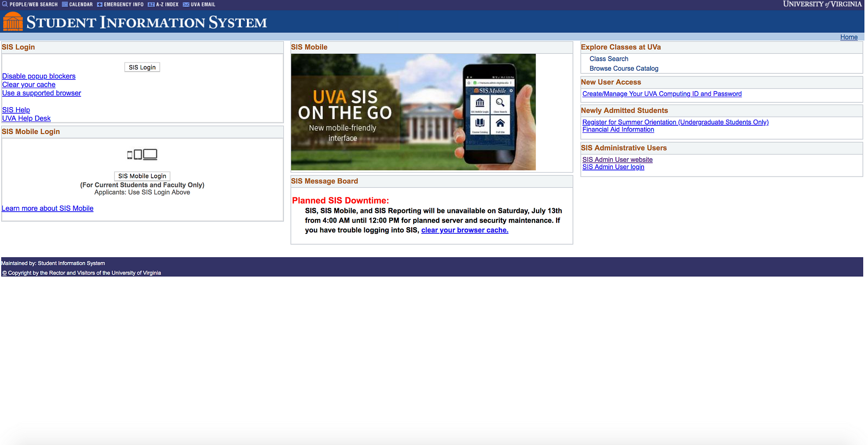
Task: Click 'Maintained by: Student Information System' footer text
Action: (x=53, y=263)
